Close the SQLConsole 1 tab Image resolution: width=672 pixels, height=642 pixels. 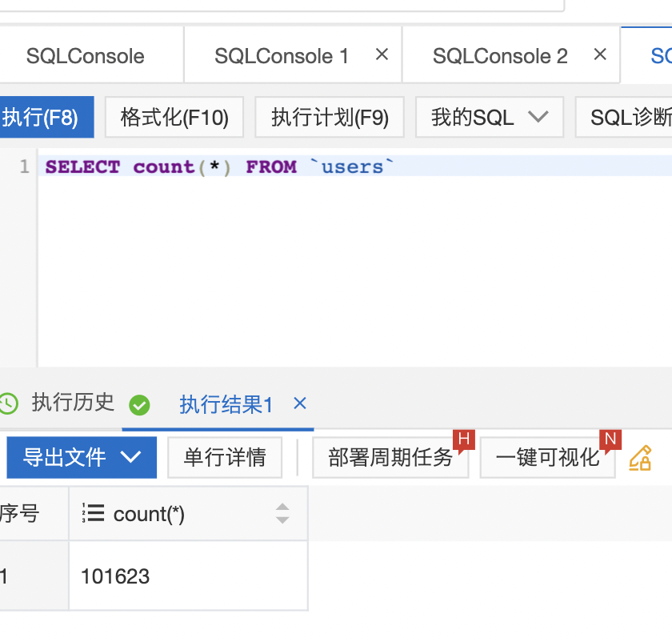click(382, 54)
